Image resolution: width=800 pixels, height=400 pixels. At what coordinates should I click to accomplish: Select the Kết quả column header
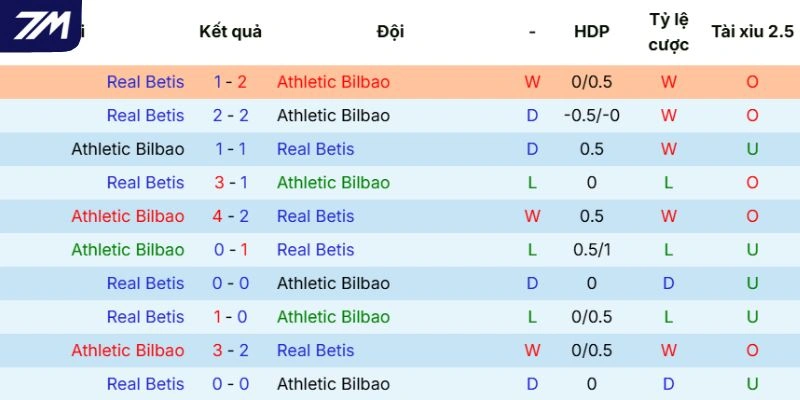tap(230, 31)
